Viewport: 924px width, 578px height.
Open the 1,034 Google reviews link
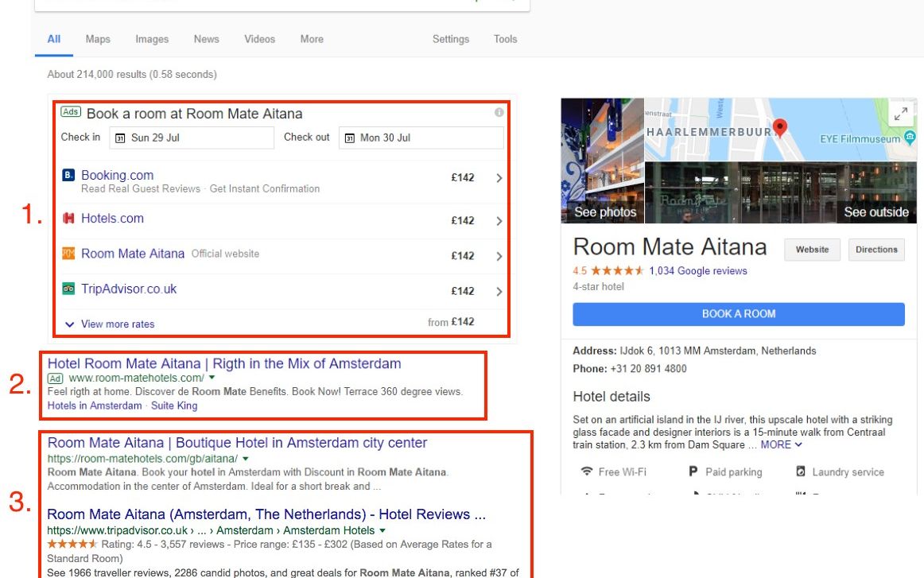(697, 270)
